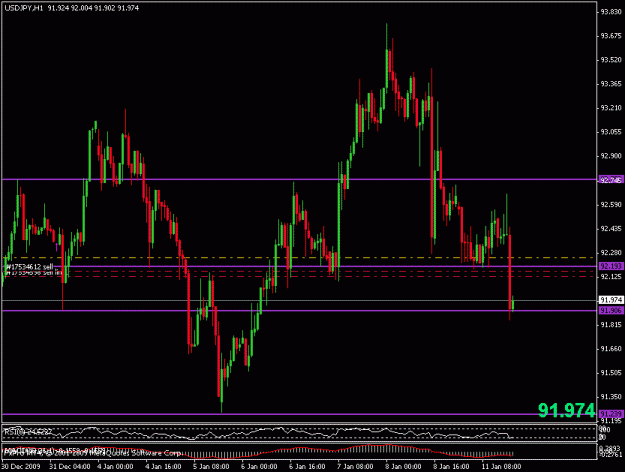Click the 92.590 price scale label
Screen dimensions: 625x472
point(611,205)
